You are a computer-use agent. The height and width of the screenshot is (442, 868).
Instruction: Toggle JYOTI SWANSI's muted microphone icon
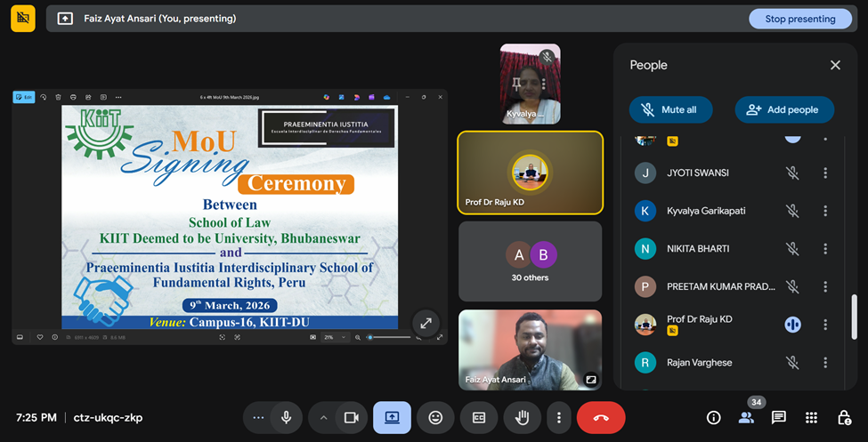pyautogui.click(x=792, y=173)
